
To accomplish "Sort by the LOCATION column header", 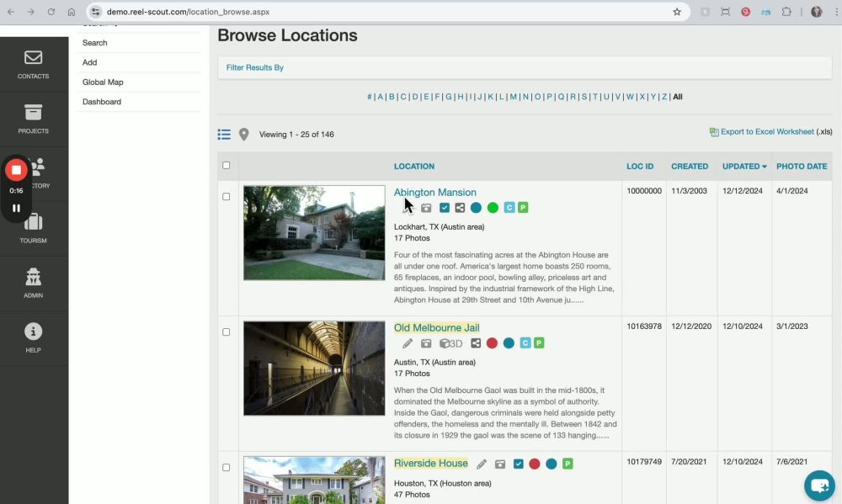I will point(414,167).
